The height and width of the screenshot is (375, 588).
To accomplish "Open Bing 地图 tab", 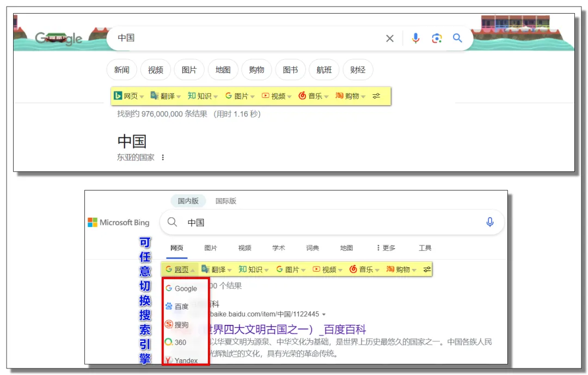I will 346,248.
